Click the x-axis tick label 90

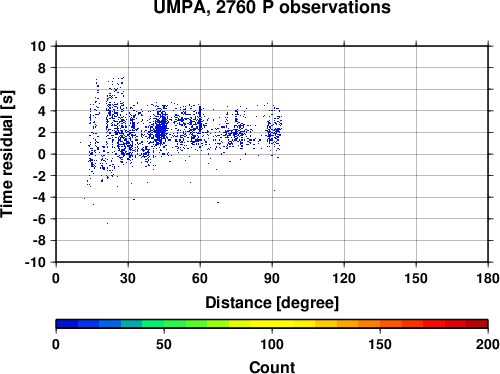click(272, 278)
